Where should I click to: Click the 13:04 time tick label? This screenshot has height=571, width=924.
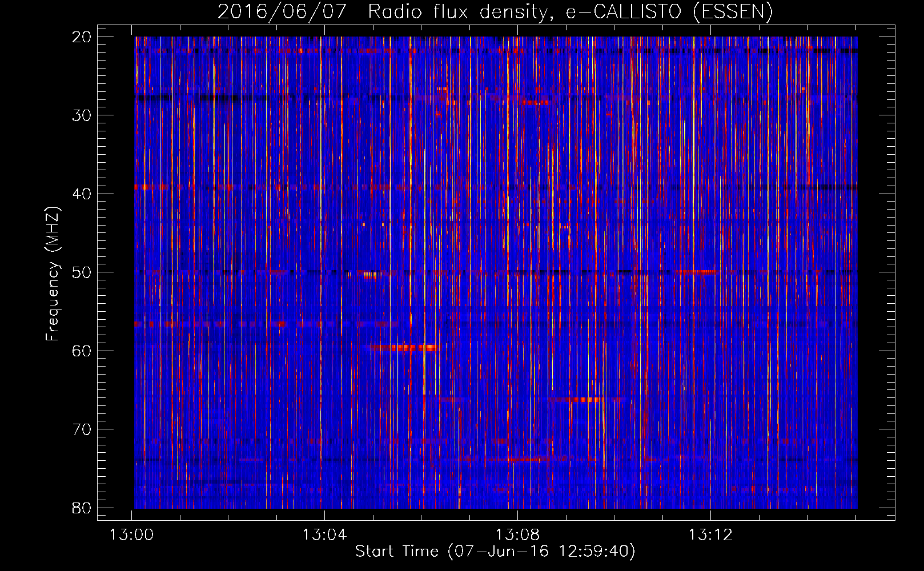coord(325,535)
